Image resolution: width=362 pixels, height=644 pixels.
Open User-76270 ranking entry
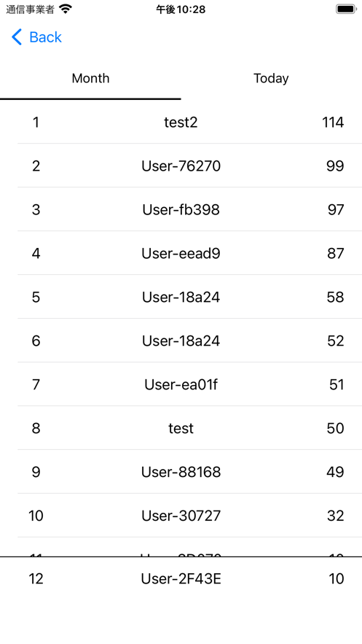[181, 166]
